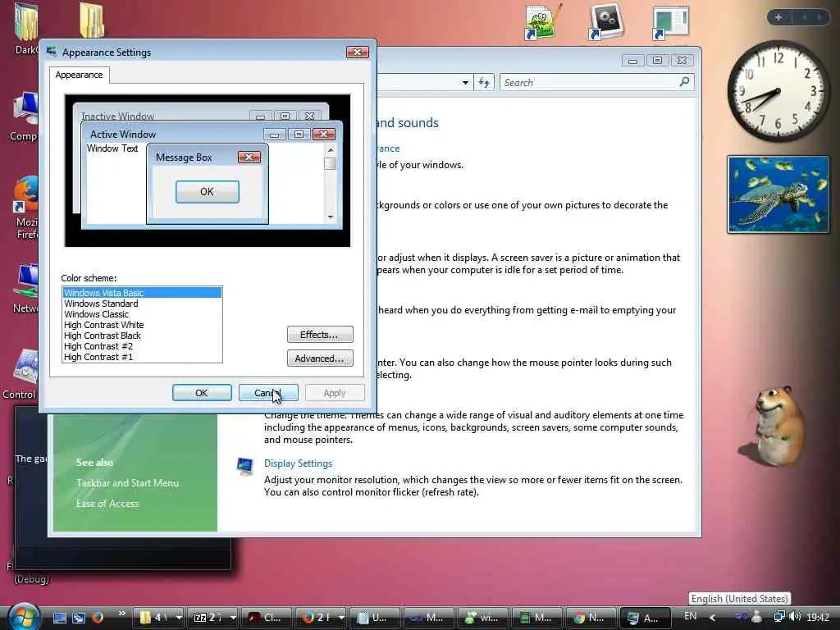Expand hidden quick launch items chevron
The width and height of the screenshot is (840, 630).
121,614
